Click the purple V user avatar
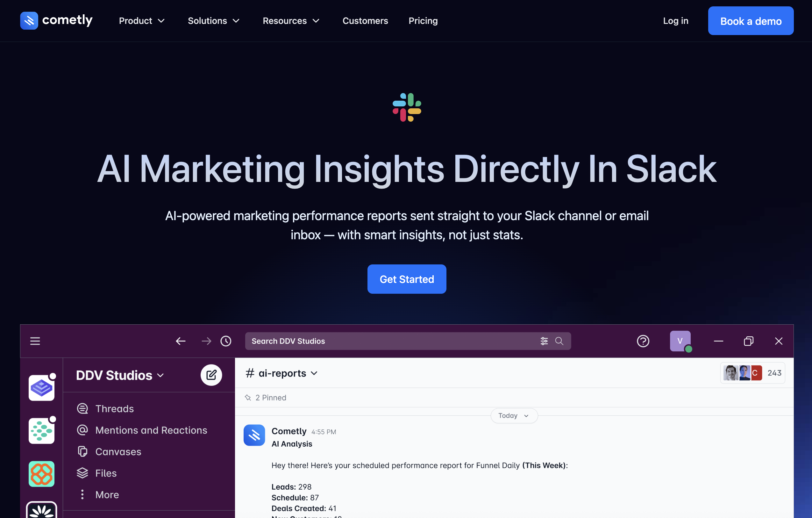Image resolution: width=812 pixels, height=518 pixels. click(x=680, y=341)
